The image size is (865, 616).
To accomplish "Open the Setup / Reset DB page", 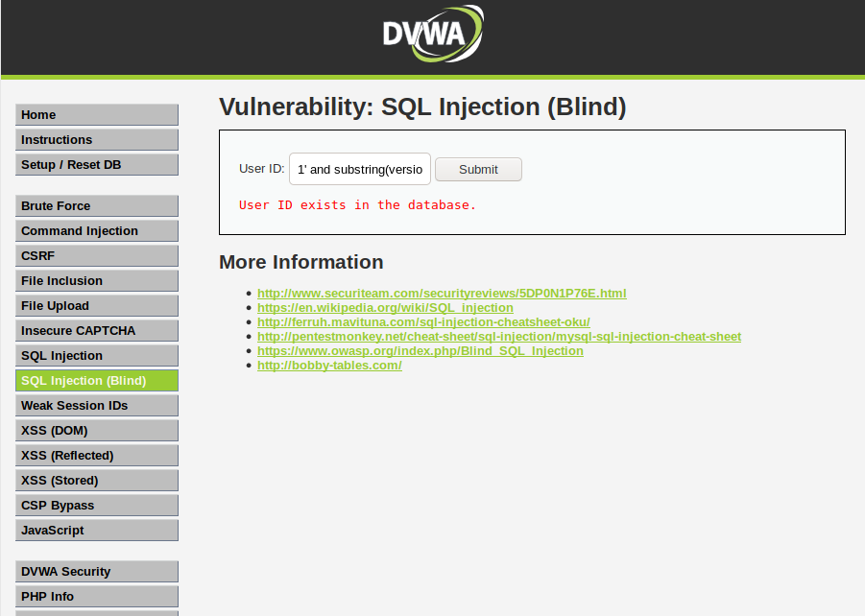I will point(96,164).
